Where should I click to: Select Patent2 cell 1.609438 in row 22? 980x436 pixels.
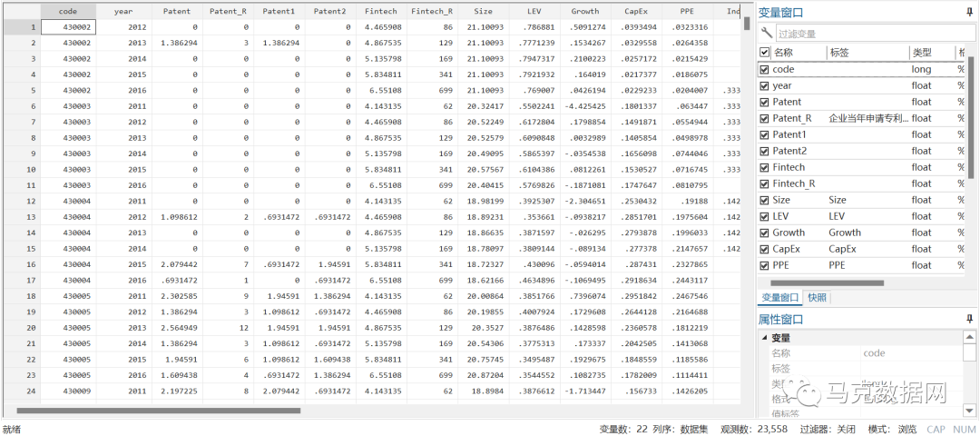[329, 360]
